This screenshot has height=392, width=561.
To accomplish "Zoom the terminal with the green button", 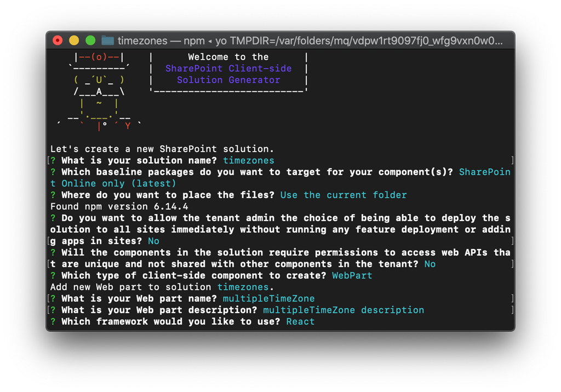I will [x=90, y=41].
